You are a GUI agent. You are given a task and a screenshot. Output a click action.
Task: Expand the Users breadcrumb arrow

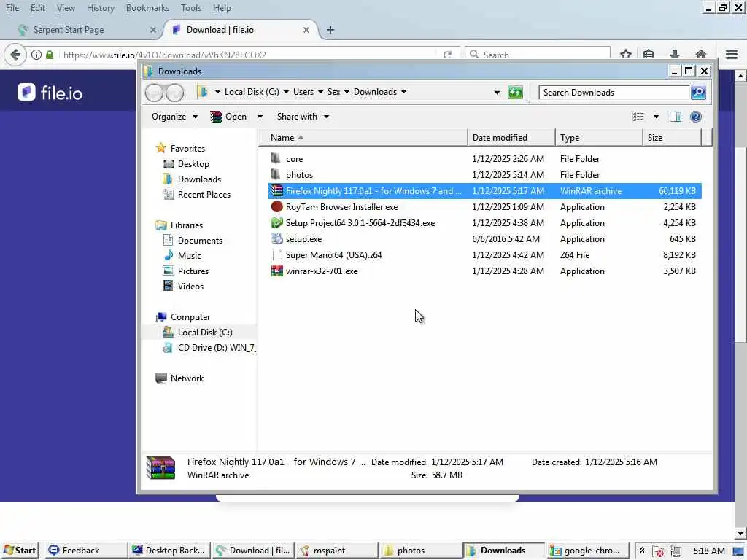click(x=321, y=92)
